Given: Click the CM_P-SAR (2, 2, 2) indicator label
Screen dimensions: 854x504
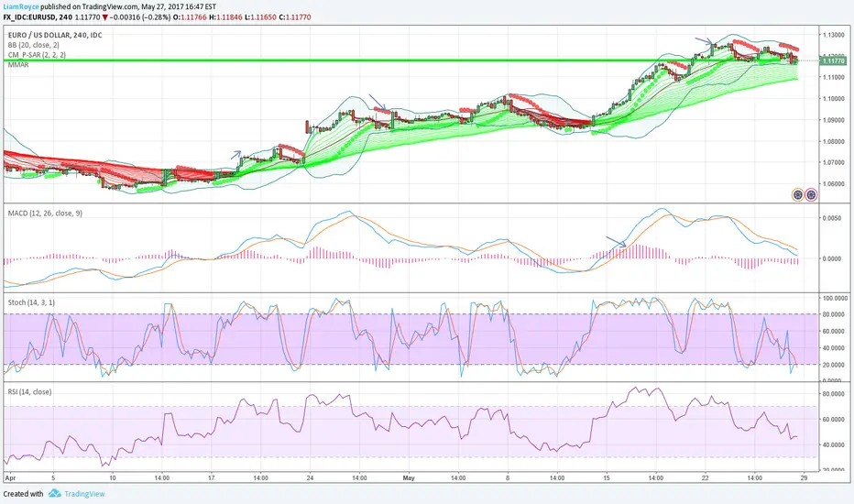Looking at the screenshot, I should (37, 55).
